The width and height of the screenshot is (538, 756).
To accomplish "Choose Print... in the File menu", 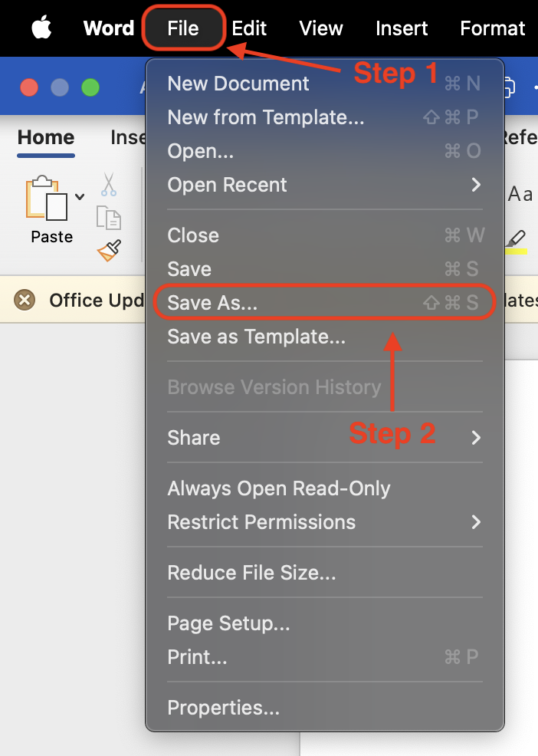I will [x=198, y=657].
